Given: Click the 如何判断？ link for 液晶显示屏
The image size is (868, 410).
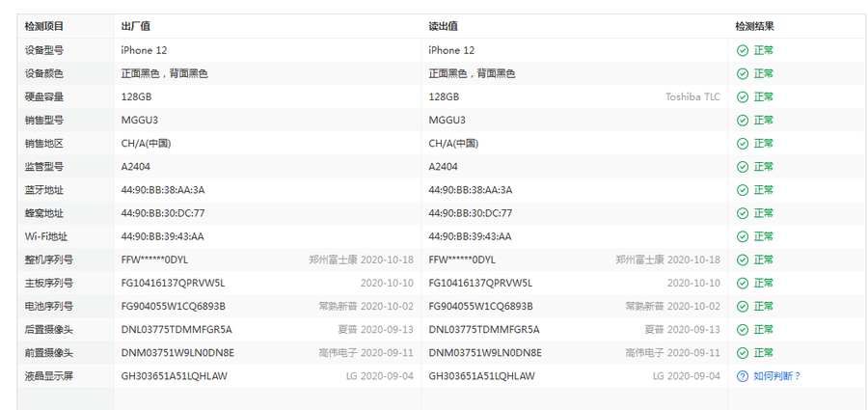Looking at the screenshot, I should (776, 376).
